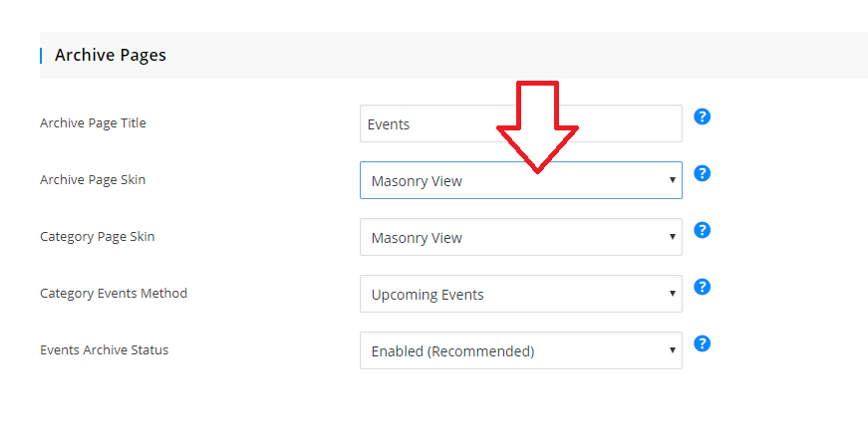Open the Category Page Skin dropdown

click(521, 237)
